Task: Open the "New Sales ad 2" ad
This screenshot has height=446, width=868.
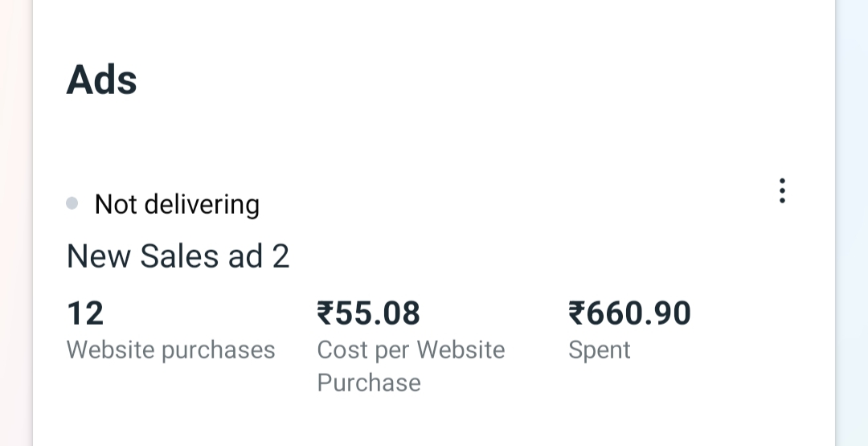Action: point(178,256)
